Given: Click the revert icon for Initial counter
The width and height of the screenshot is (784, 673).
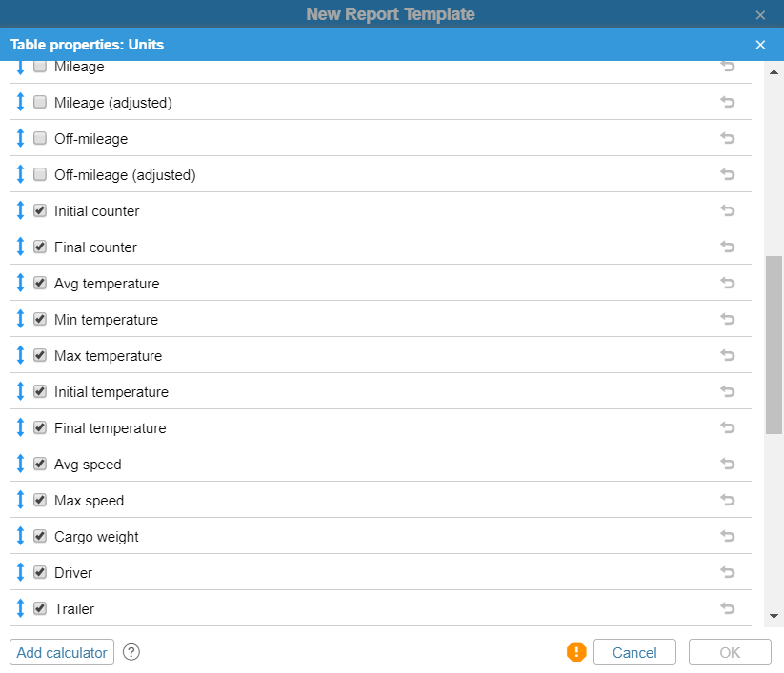Looking at the screenshot, I should point(727,210).
